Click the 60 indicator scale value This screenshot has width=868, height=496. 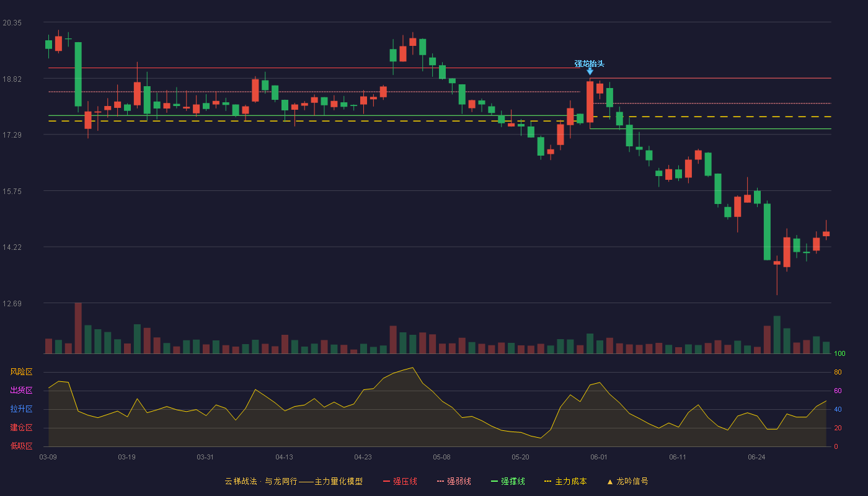(838, 391)
